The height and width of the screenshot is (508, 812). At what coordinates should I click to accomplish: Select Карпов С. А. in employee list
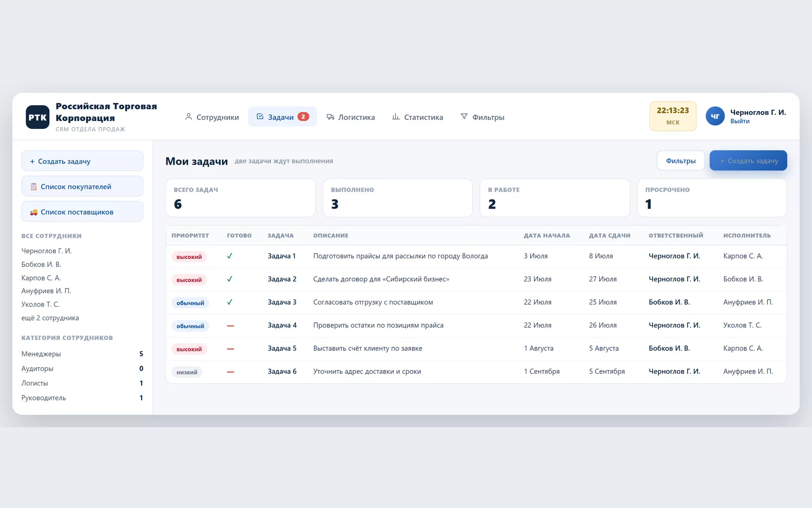click(x=41, y=278)
